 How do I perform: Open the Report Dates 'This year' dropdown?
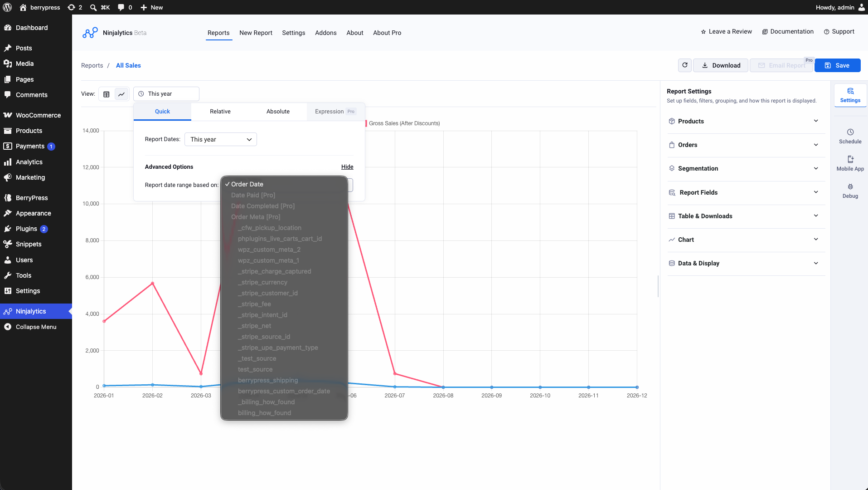coord(221,139)
